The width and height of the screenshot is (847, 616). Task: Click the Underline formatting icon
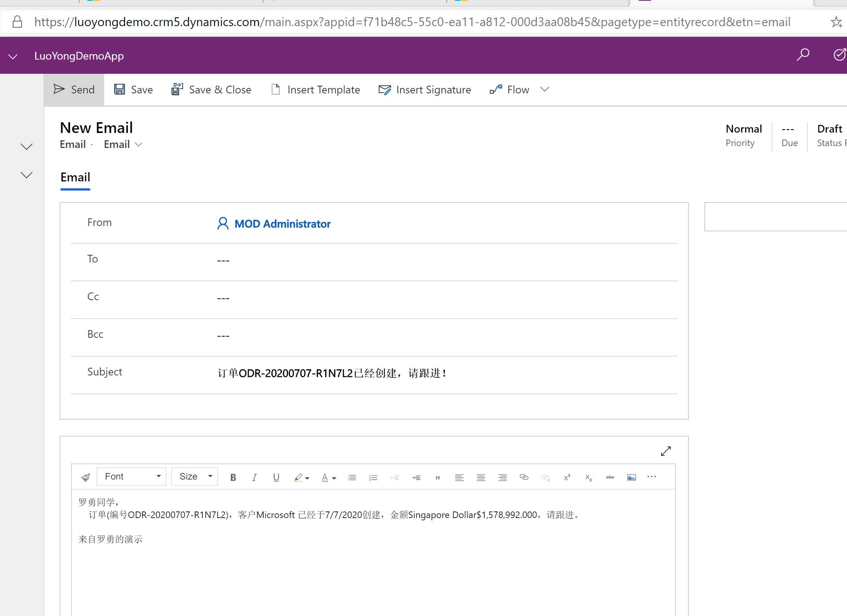tap(275, 477)
